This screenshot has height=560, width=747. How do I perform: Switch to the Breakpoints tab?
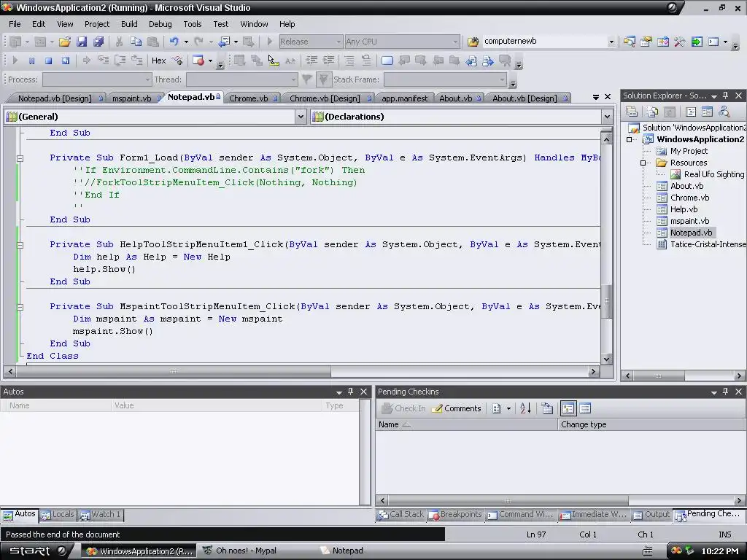click(x=455, y=514)
